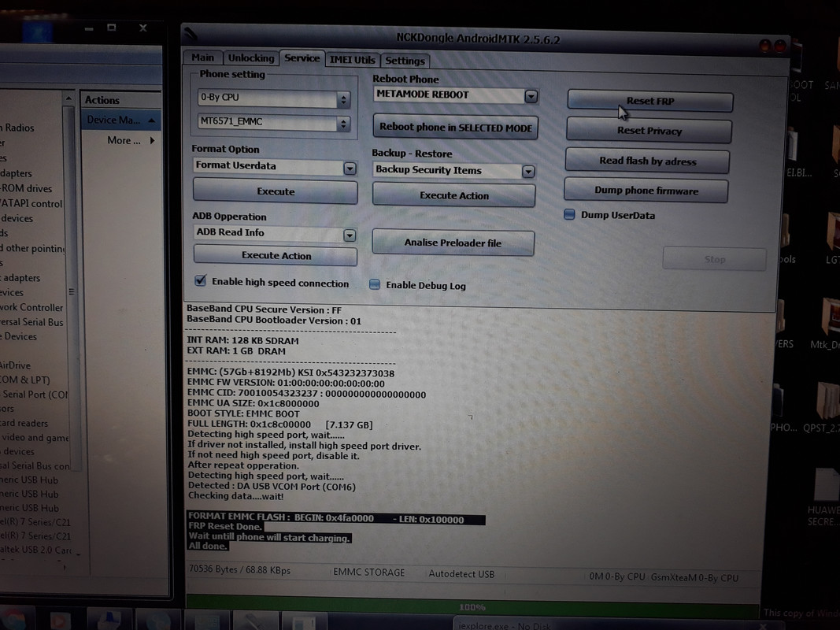Click 'FORMAT EMMC FLASH' highlighted log line
This screenshot has width=840, height=630.
[x=336, y=519]
